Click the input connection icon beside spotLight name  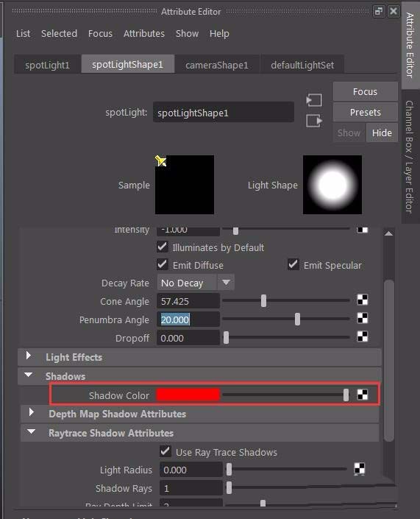(313, 100)
